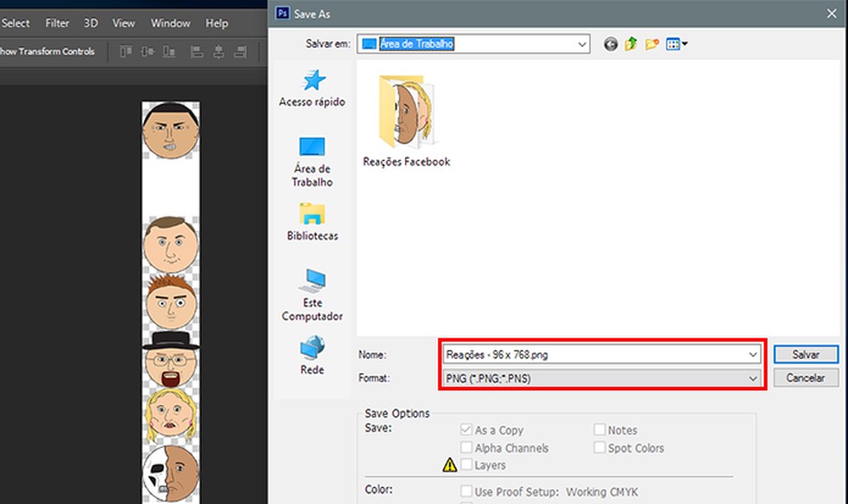Open the Select menu in Photoshop
848x504 pixels.
(16, 23)
